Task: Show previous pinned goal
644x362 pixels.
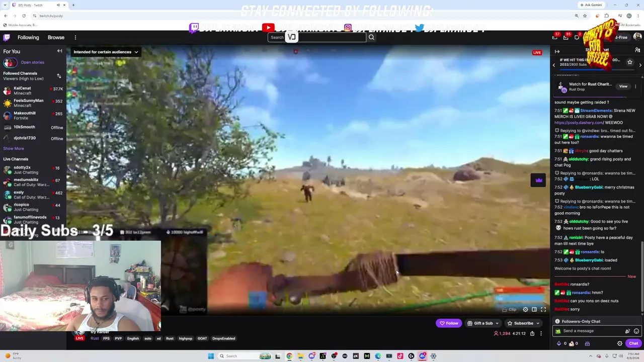Action: pos(554,65)
